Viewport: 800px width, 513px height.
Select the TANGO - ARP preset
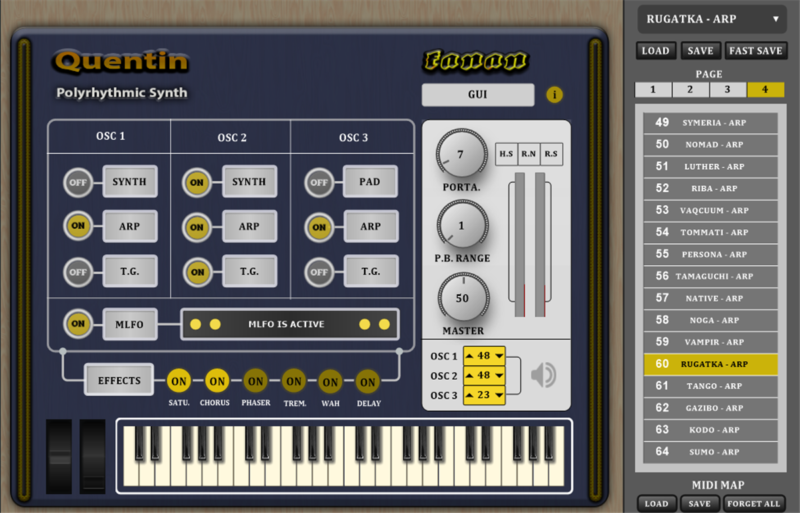(711, 386)
